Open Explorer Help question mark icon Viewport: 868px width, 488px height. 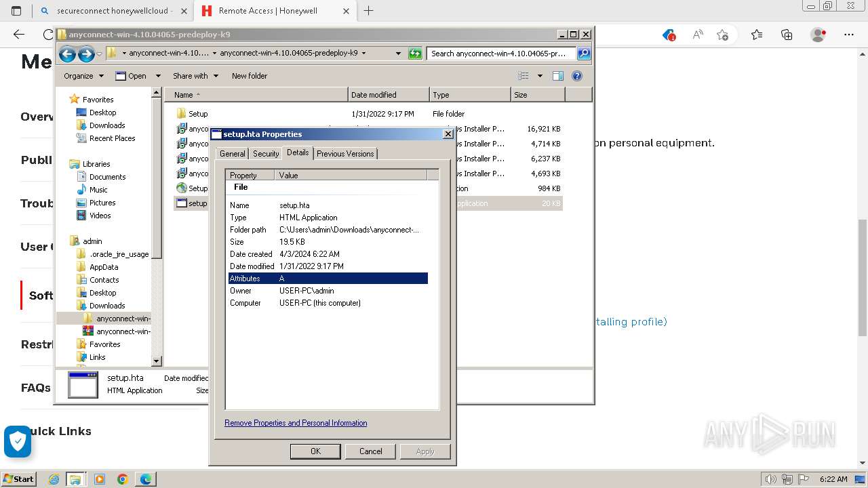(577, 76)
